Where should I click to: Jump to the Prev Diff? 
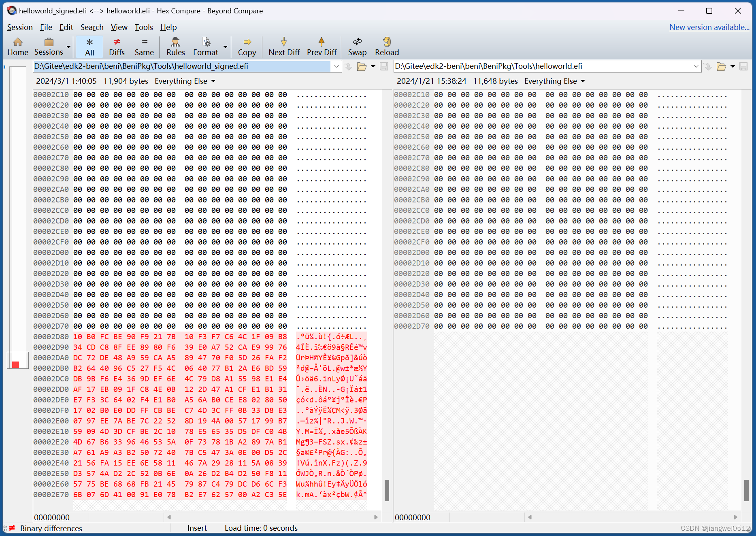click(322, 47)
